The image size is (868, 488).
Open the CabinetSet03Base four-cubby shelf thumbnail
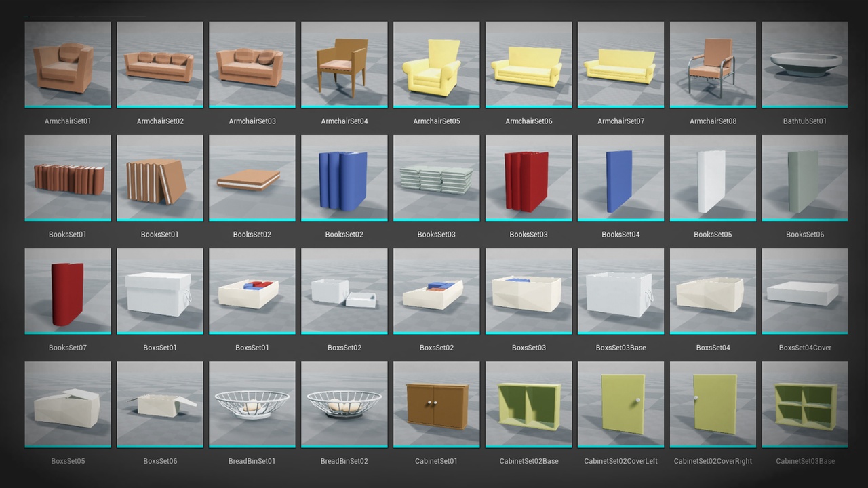tap(805, 404)
